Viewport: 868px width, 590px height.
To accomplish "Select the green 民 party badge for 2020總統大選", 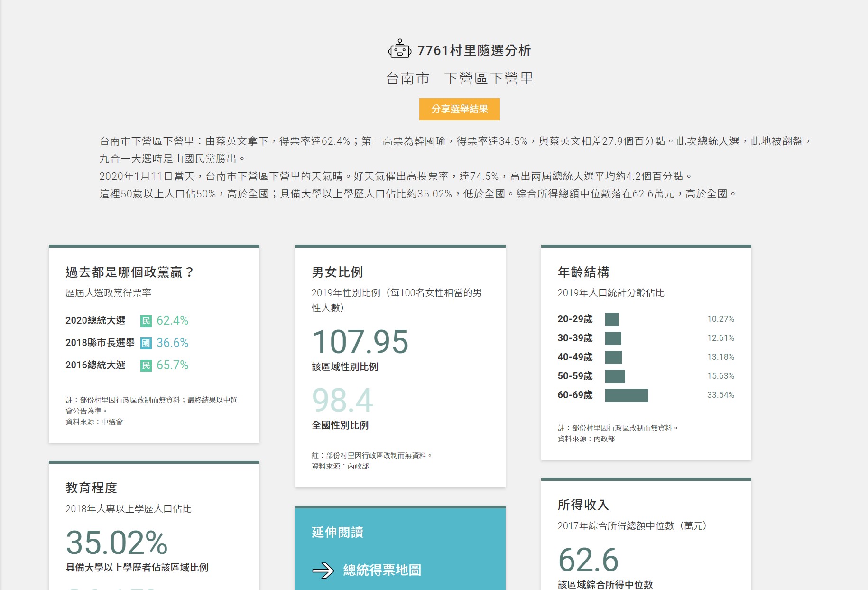I will click(x=147, y=320).
